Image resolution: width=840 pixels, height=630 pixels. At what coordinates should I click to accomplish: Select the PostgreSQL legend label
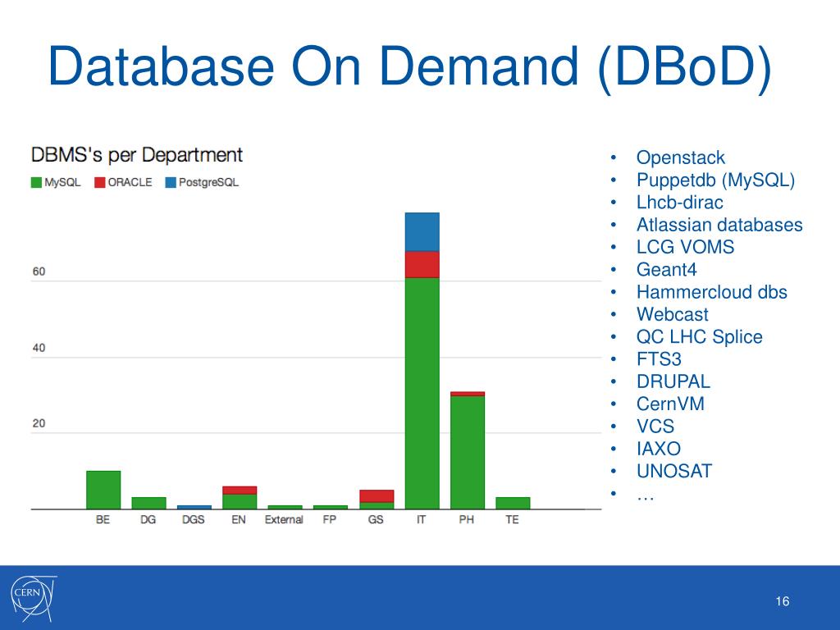coord(209,183)
